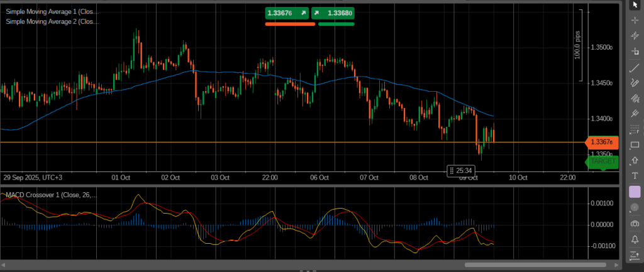Select the rectangle shape tool
Screen dimensions: 644x272
(635, 145)
